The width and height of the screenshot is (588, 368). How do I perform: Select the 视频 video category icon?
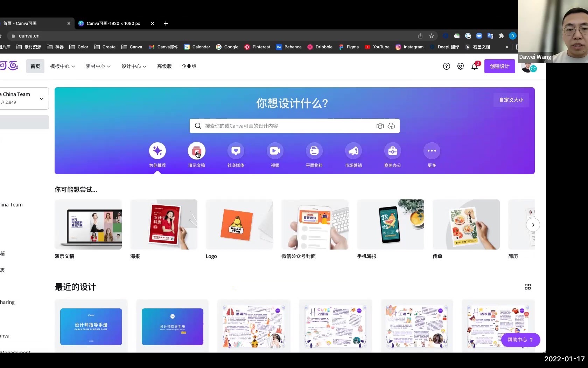275,151
